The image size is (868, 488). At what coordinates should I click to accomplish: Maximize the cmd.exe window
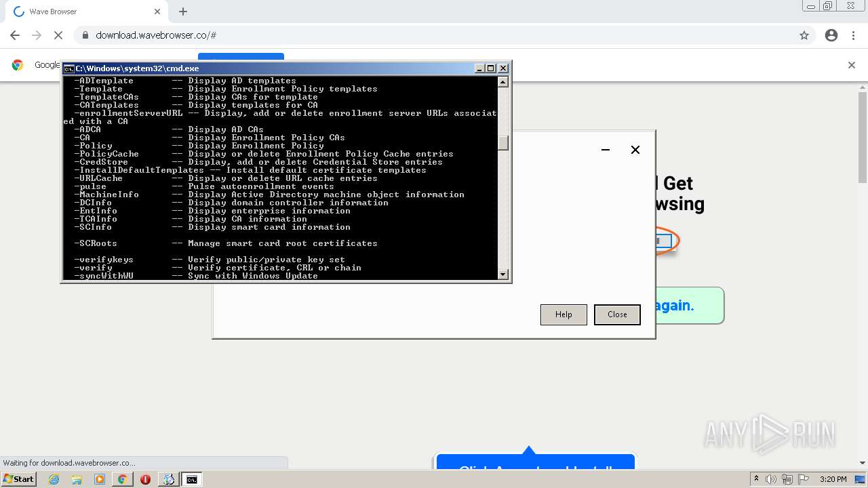[491, 68]
